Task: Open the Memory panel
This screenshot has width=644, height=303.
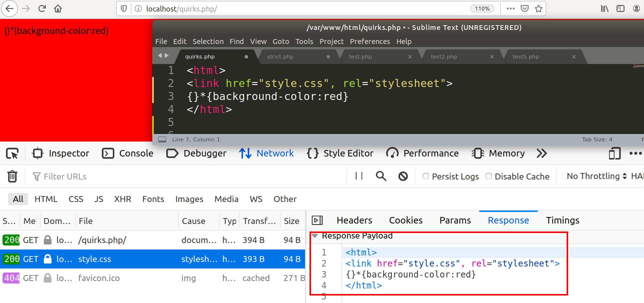Action: [x=498, y=153]
